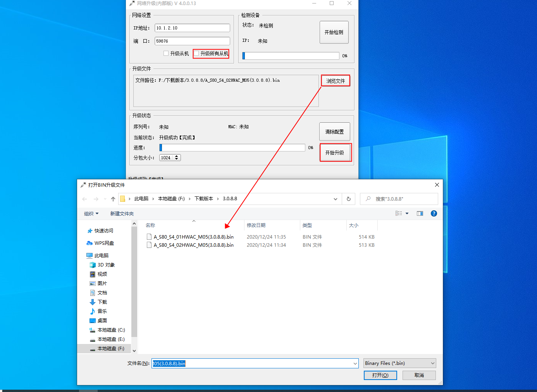
Task: Click the 浏览文件 button
Action: pyautogui.click(x=336, y=81)
